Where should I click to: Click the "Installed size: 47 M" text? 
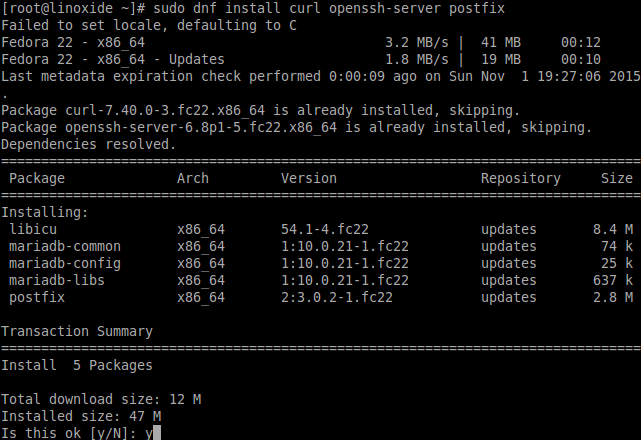point(81,416)
